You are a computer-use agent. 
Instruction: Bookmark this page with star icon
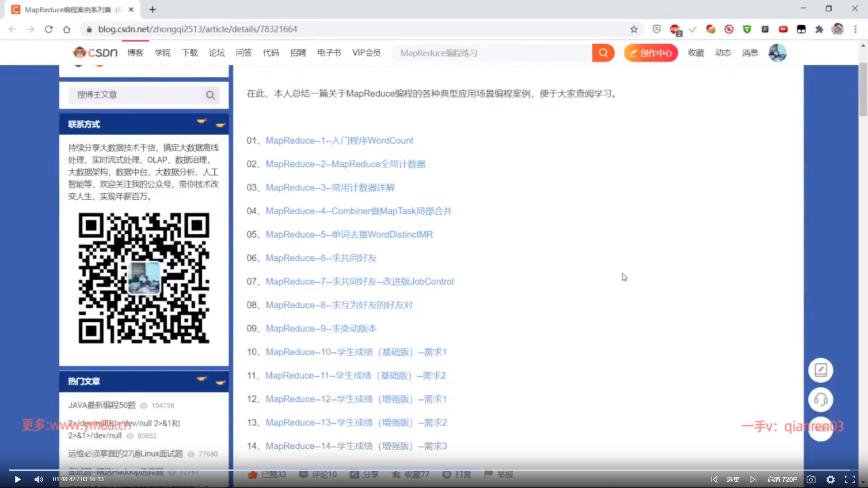634,29
